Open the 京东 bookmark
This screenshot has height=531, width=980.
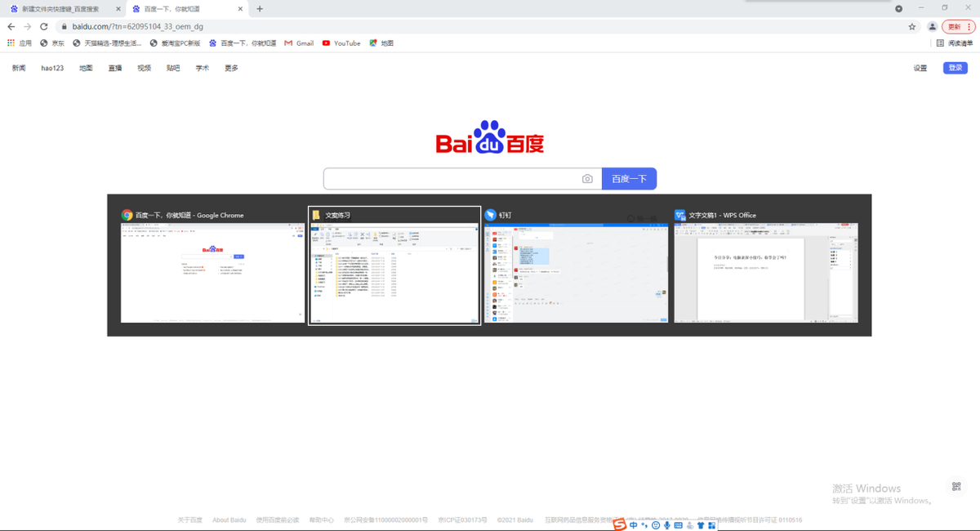coord(52,43)
